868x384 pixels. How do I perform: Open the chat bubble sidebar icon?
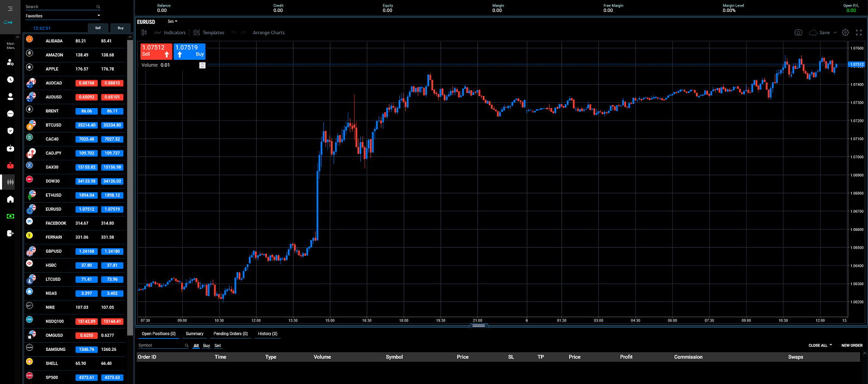point(10,114)
